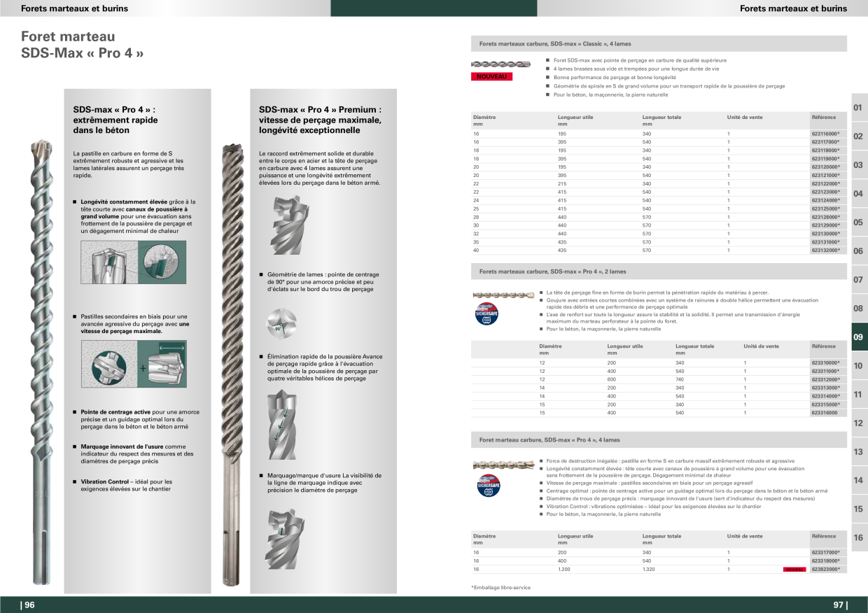Image resolution: width=868 pixels, height=613 pixels.
Task: Click the red NOUVEAU badge under Classic drill image
Action: tap(491, 77)
